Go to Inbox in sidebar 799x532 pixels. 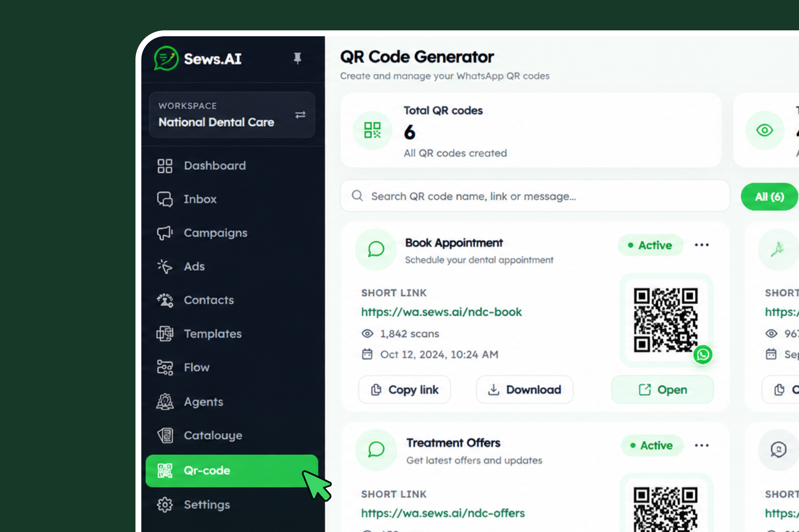[x=232, y=199]
